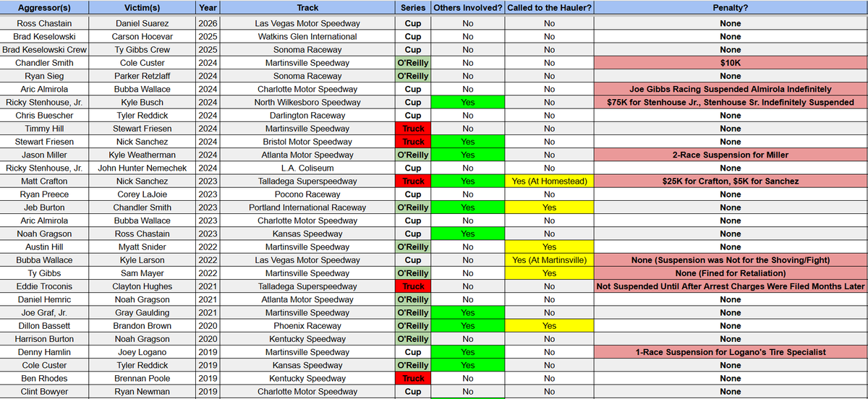Select the Eddie Troconis cell
The image size is (868, 399).
[44, 286]
